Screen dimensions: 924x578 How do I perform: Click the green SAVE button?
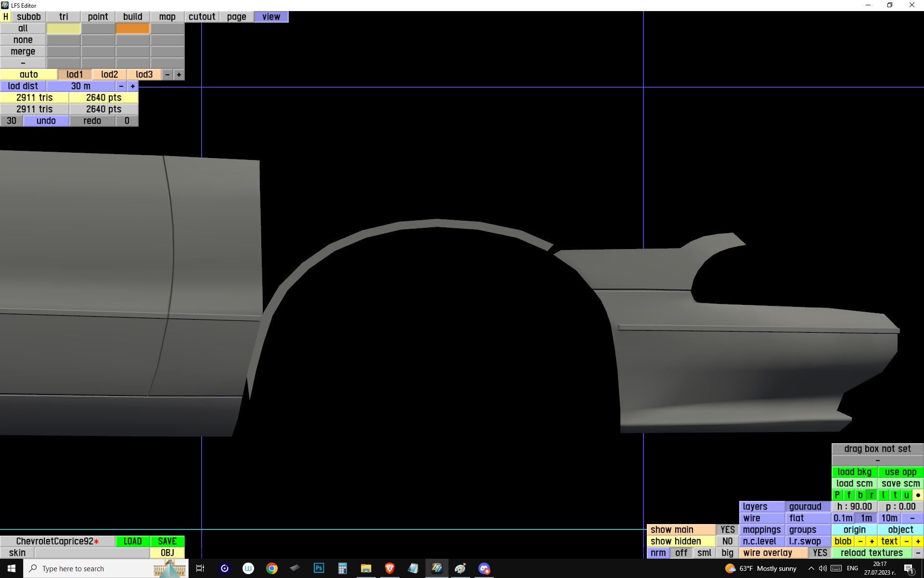(167, 541)
